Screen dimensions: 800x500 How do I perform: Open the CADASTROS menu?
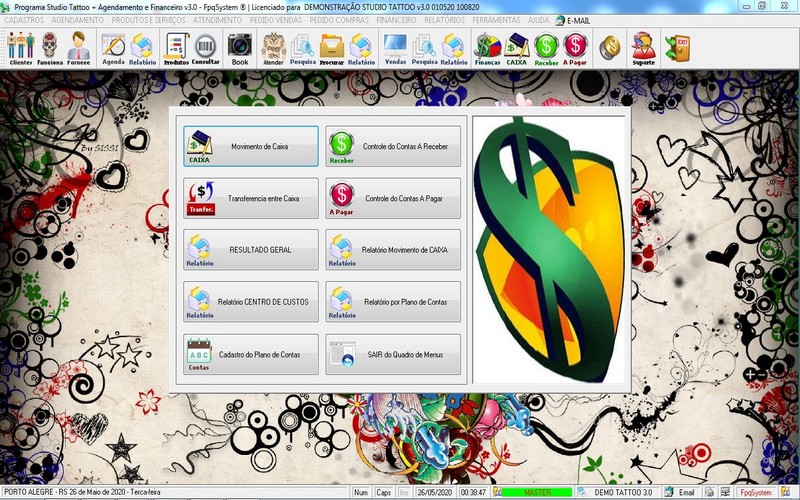click(24, 20)
